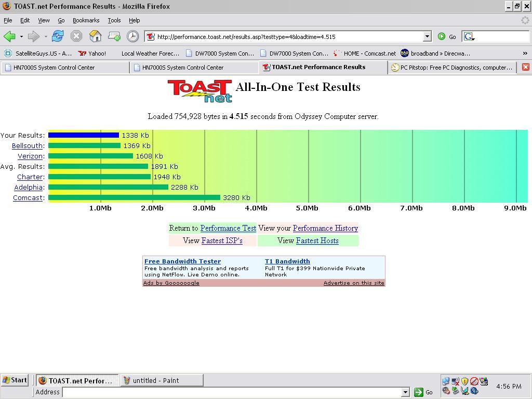This screenshot has height=399, width=532.
Task: Open the Local Weather Forecast bookmark
Action: pyautogui.click(x=150, y=54)
